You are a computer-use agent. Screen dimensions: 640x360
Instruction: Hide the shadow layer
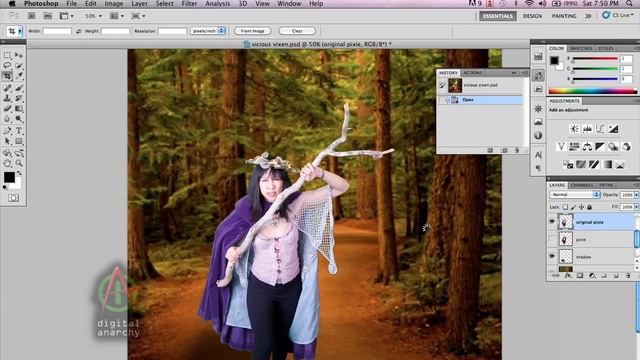552,256
